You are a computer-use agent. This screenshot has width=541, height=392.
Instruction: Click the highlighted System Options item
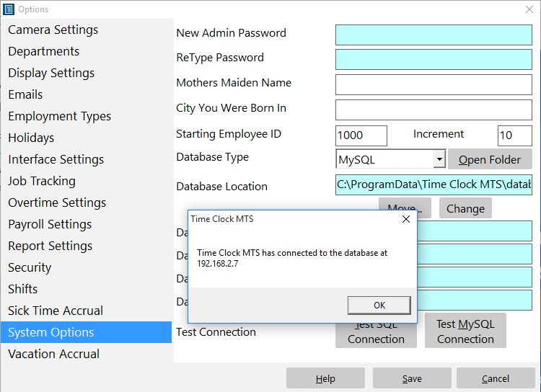[87, 332]
